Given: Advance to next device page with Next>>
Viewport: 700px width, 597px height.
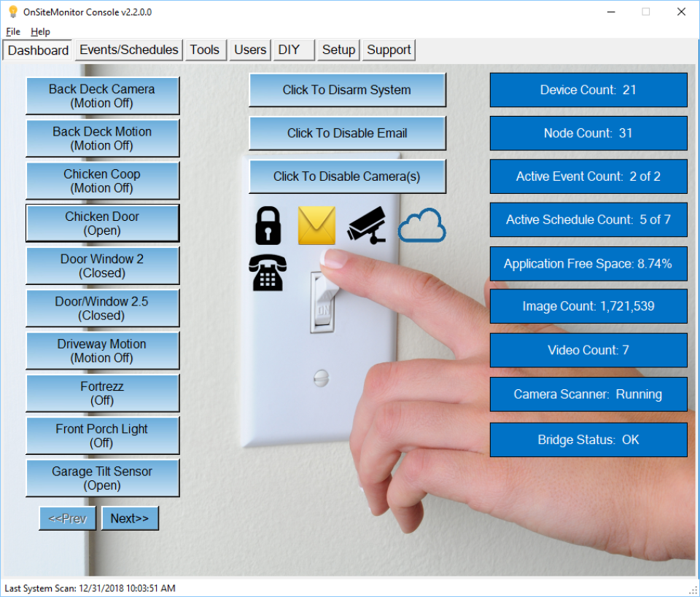Looking at the screenshot, I should click(x=130, y=518).
